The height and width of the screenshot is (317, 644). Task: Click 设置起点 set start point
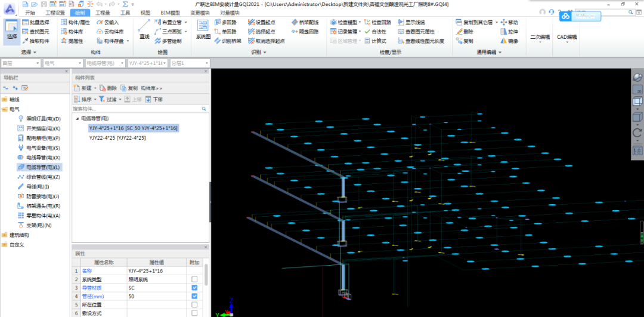(x=262, y=22)
